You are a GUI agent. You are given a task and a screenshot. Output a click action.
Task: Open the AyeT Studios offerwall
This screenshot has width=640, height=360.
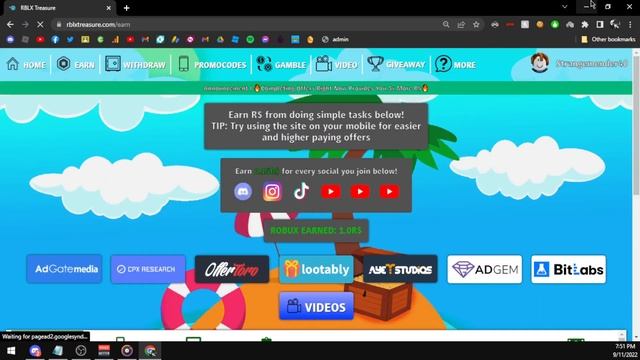(x=400, y=269)
